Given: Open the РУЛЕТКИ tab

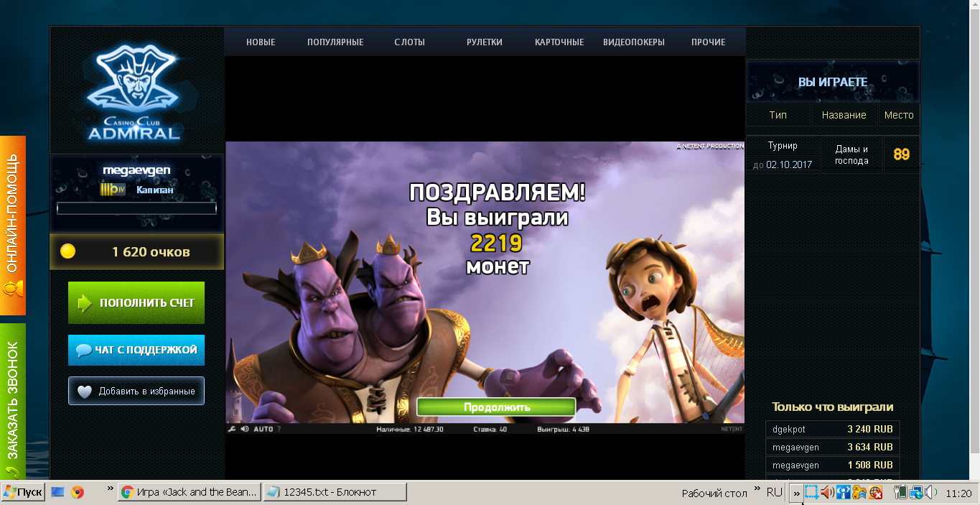Looking at the screenshot, I should [x=485, y=42].
